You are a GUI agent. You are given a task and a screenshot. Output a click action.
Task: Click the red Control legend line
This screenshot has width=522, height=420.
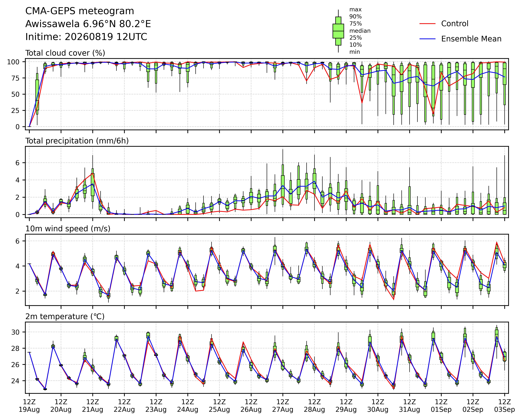coord(428,24)
